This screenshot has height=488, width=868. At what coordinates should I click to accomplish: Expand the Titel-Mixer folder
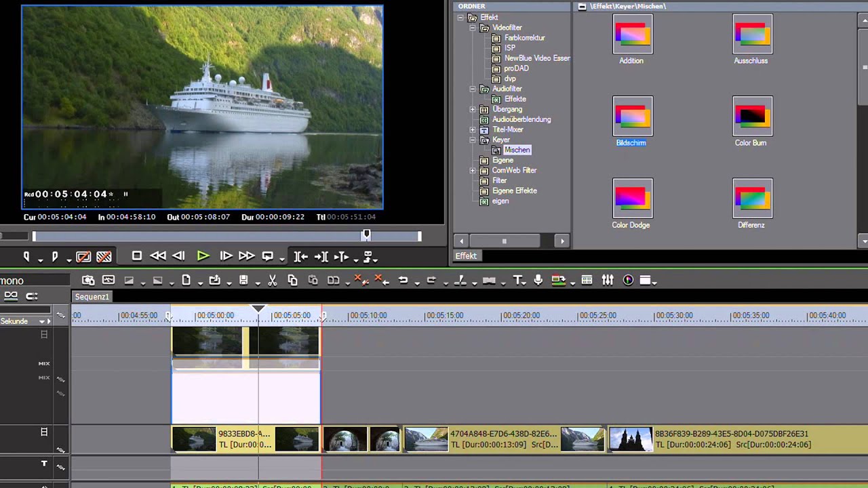point(473,129)
